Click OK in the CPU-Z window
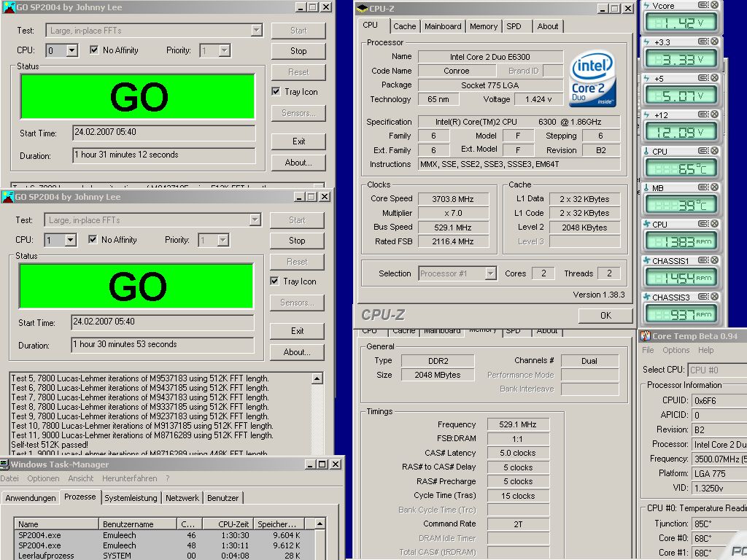Image resolution: width=747 pixels, height=560 pixels. point(605,315)
